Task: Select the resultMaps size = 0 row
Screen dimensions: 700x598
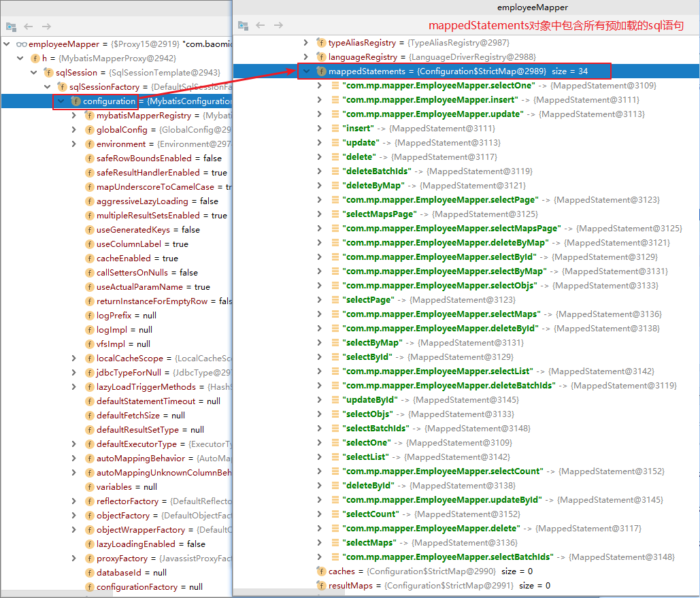Action: (x=433, y=586)
